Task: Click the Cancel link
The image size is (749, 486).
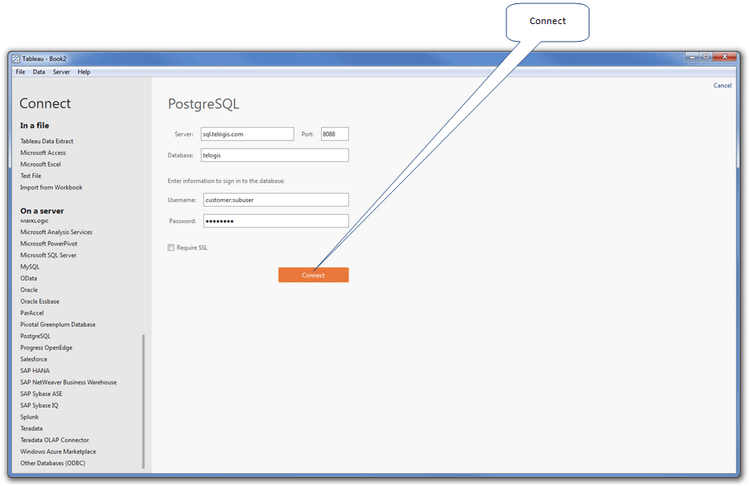Action: click(722, 86)
